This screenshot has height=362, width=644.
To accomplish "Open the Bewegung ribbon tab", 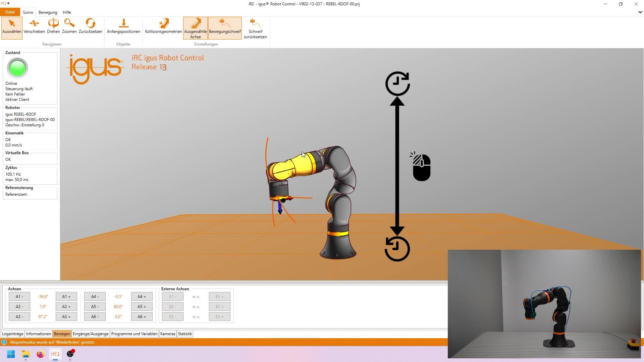I will pos(48,12).
